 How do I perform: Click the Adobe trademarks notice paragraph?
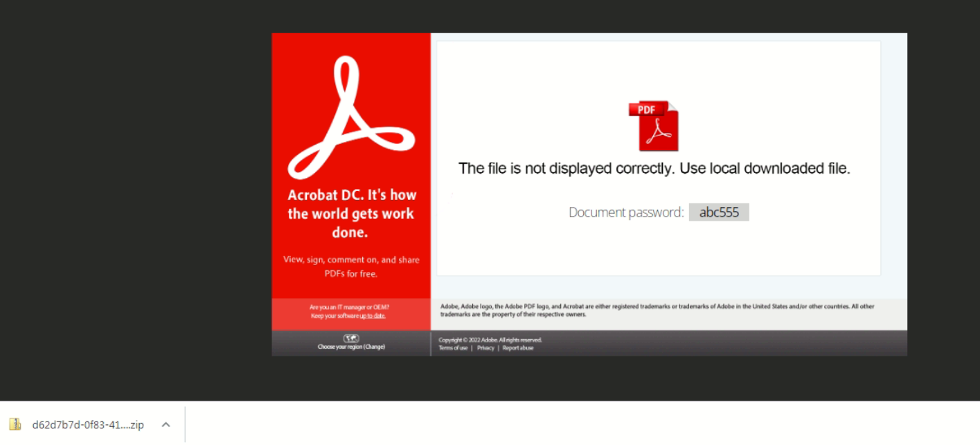(x=657, y=310)
